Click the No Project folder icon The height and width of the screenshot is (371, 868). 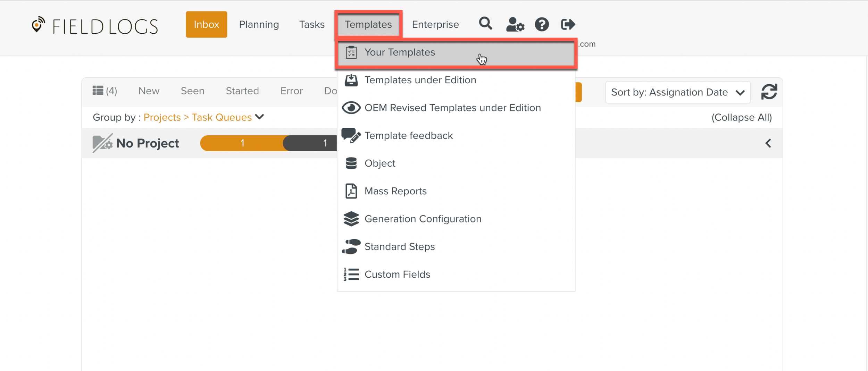pos(102,143)
